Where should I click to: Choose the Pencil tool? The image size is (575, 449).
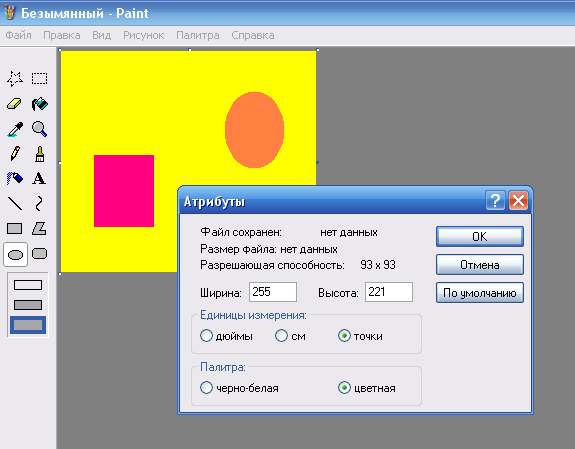pyautogui.click(x=15, y=154)
